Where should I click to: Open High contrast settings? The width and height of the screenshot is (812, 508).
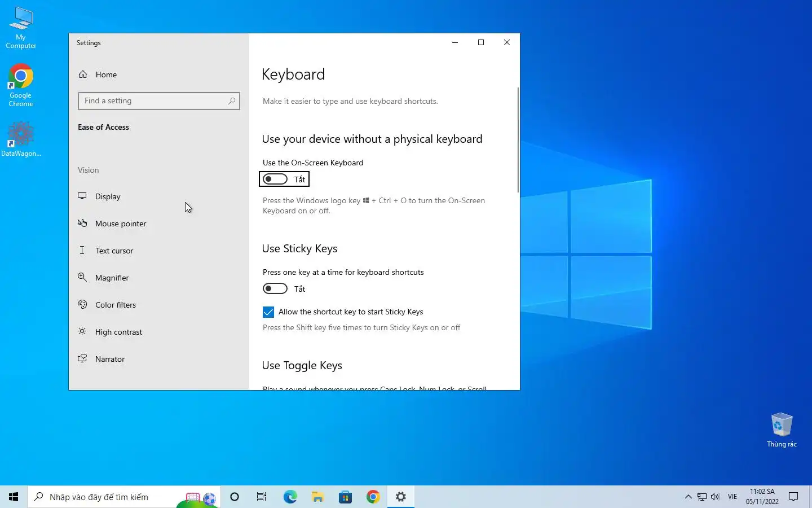pos(158,332)
